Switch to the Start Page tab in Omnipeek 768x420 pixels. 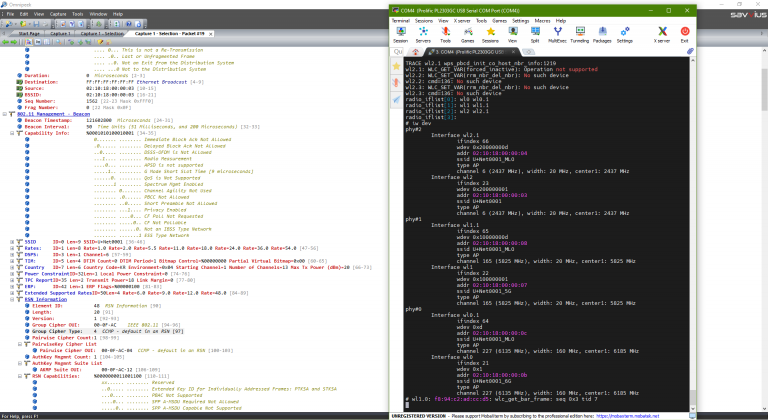point(29,34)
